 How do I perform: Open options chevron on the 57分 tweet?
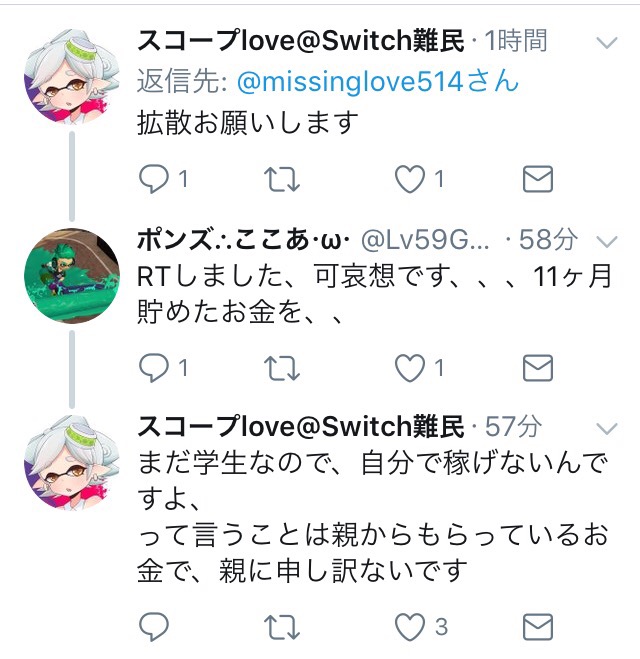pyautogui.click(x=607, y=428)
